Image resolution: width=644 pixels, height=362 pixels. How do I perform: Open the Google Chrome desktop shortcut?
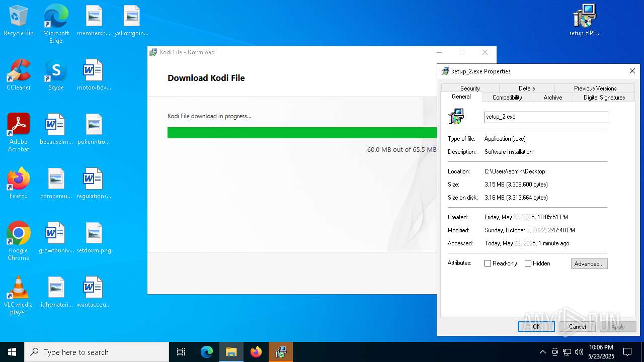(19, 241)
